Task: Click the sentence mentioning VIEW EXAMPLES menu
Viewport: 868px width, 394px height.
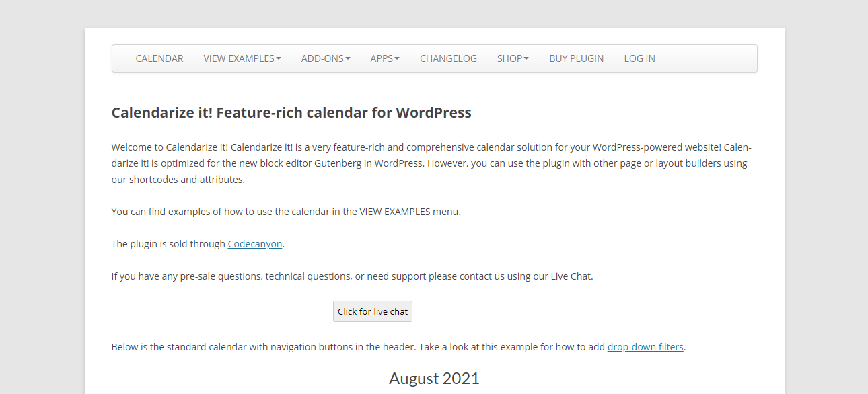Action: (x=286, y=212)
